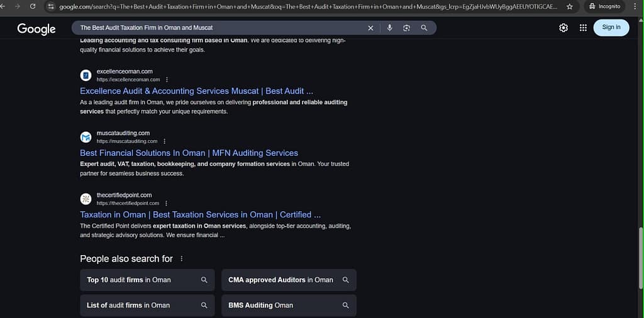Open Best Financial Solutions In Oman link

tap(189, 153)
